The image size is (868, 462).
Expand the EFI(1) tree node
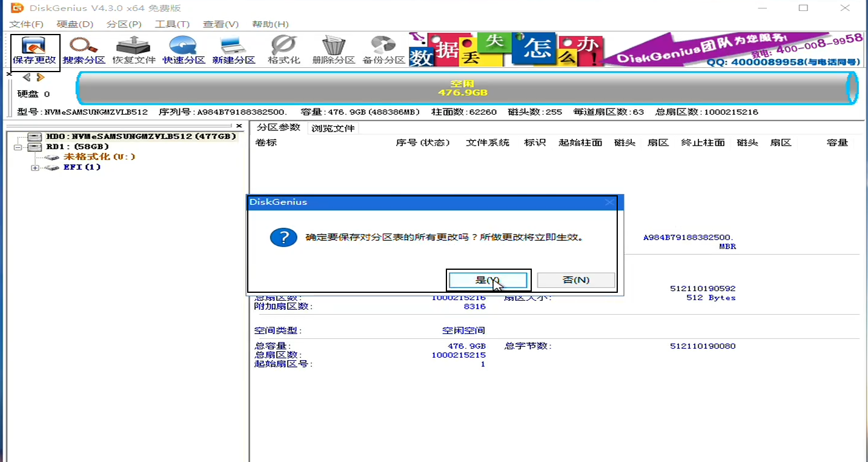[x=35, y=168]
